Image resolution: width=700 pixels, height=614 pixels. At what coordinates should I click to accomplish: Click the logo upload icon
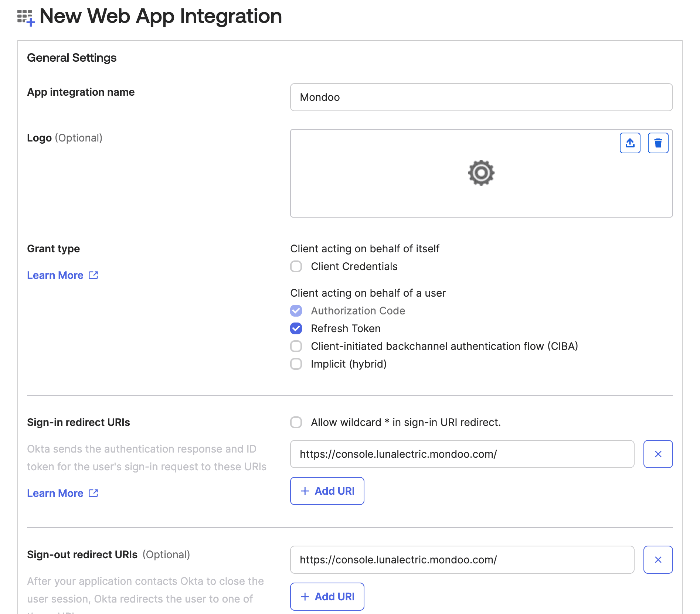click(630, 143)
